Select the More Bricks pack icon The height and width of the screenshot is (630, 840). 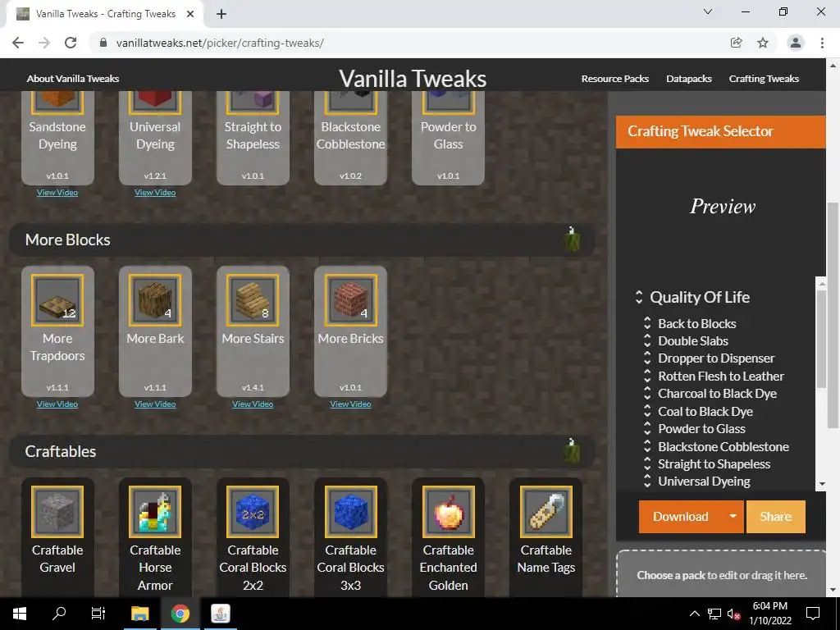click(350, 300)
